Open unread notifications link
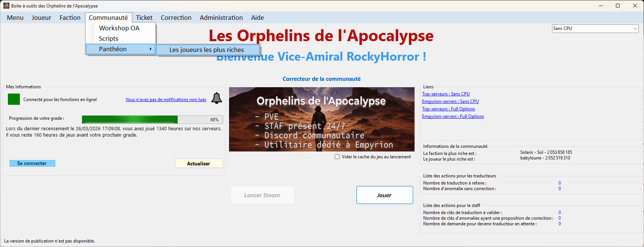Screen dimensions: 644x247 click(x=166, y=100)
